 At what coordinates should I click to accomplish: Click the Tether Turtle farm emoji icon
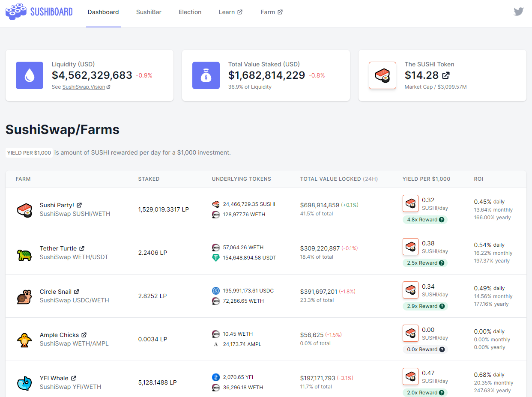click(24, 255)
